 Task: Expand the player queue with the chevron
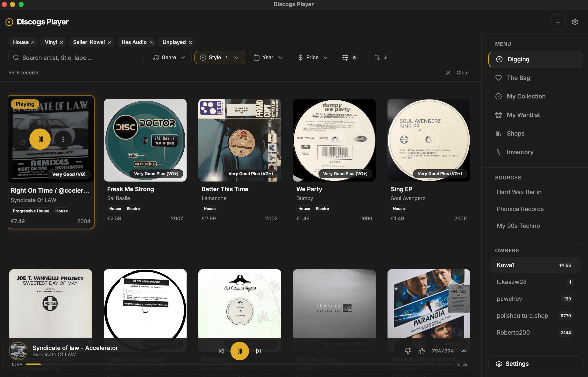click(464, 351)
